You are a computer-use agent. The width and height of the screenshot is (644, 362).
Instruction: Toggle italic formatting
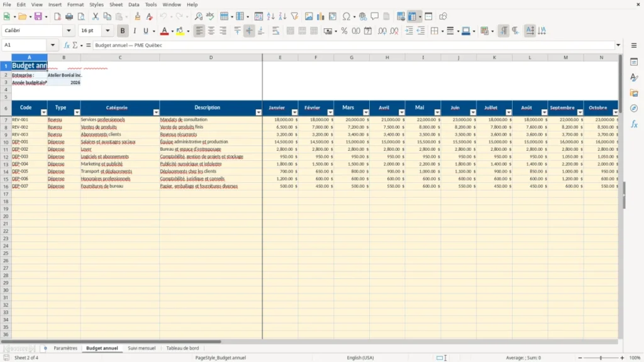point(135,31)
